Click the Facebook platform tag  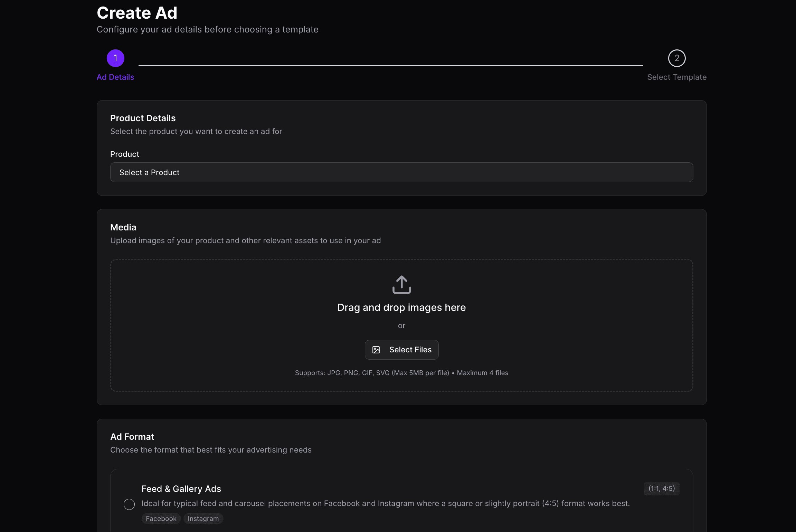pyautogui.click(x=161, y=519)
